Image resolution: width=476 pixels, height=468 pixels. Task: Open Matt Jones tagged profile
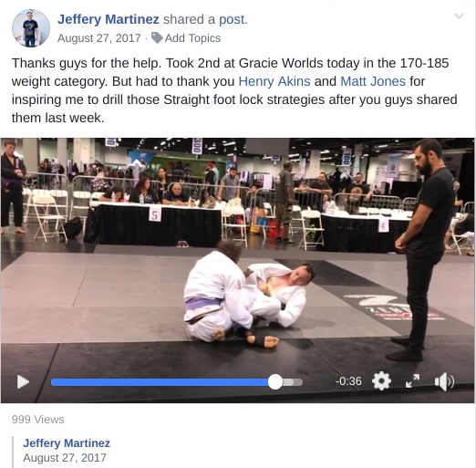[x=373, y=81]
